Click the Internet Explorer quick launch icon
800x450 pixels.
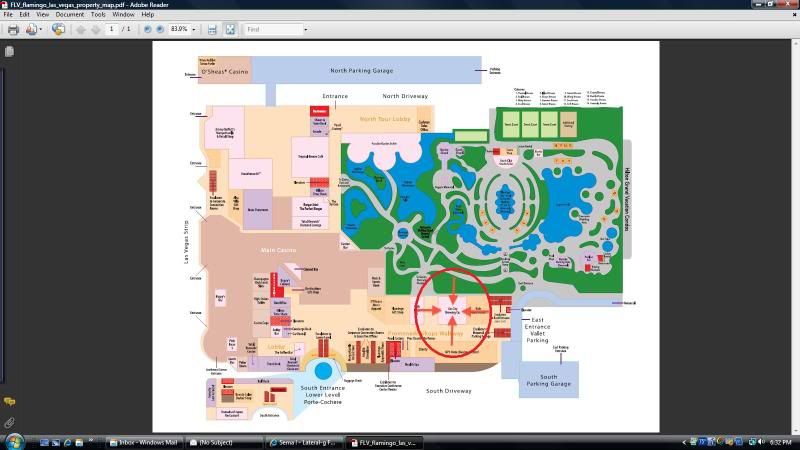coord(67,442)
